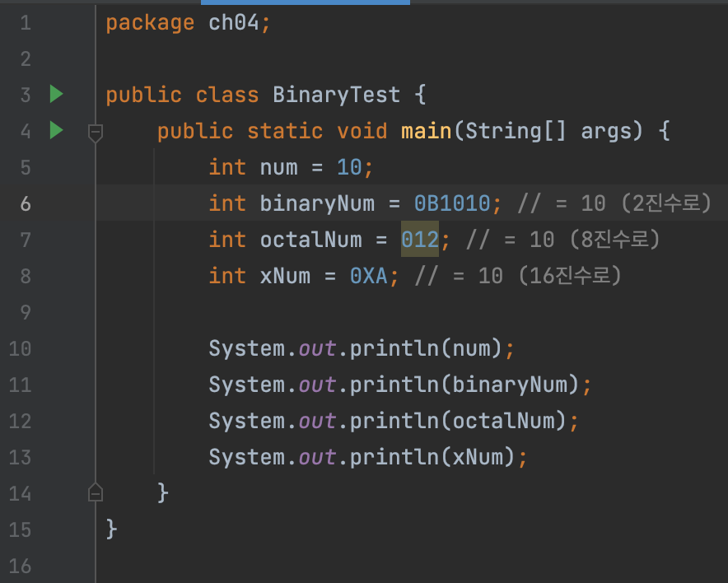Collapse the main method fold marker

pyautogui.click(x=96, y=133)
